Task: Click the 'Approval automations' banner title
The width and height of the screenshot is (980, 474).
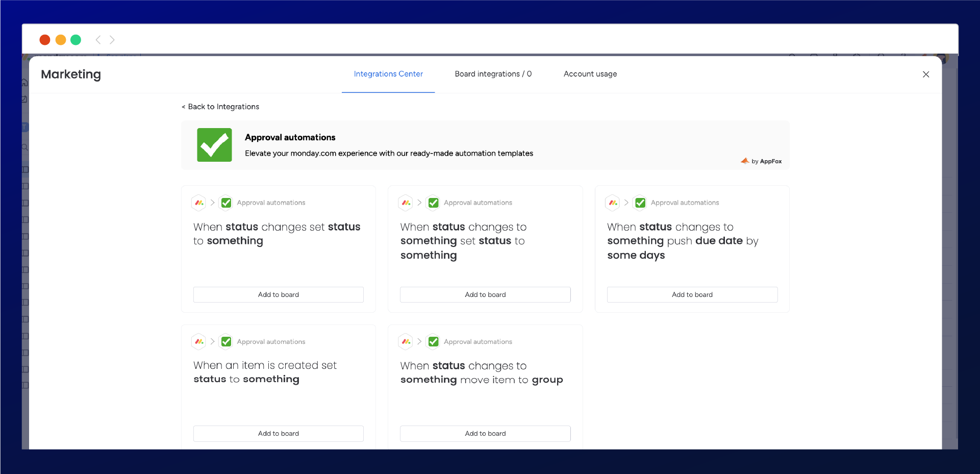Action: (290, 137)
